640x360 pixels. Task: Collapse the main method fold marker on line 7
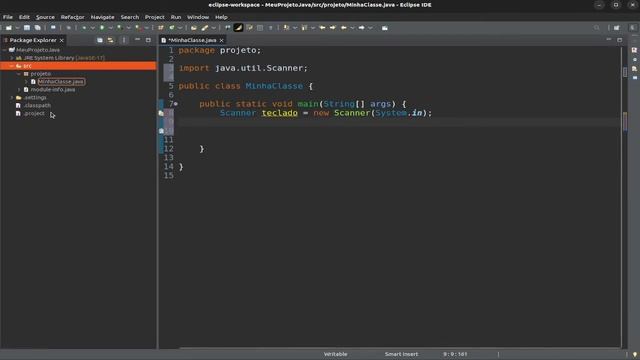(176, 104)
